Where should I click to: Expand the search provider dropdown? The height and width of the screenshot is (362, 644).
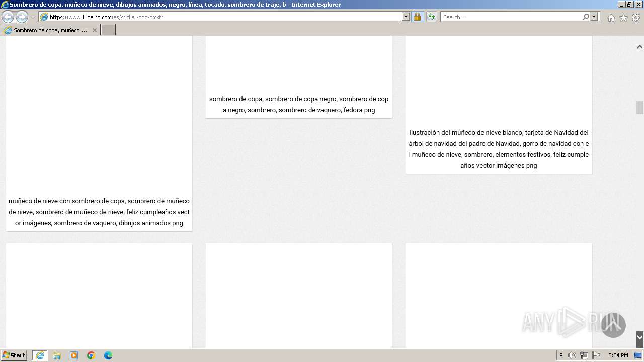coord(594,17)
